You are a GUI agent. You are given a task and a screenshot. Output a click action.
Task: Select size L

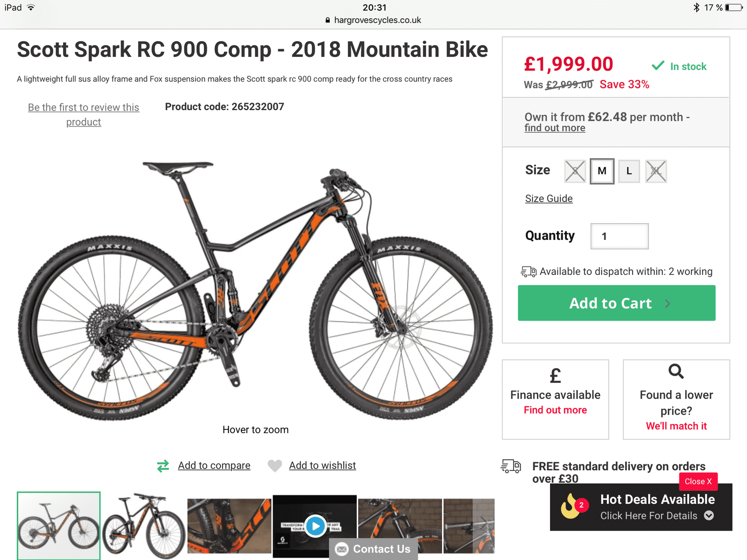tap(629, 171)
